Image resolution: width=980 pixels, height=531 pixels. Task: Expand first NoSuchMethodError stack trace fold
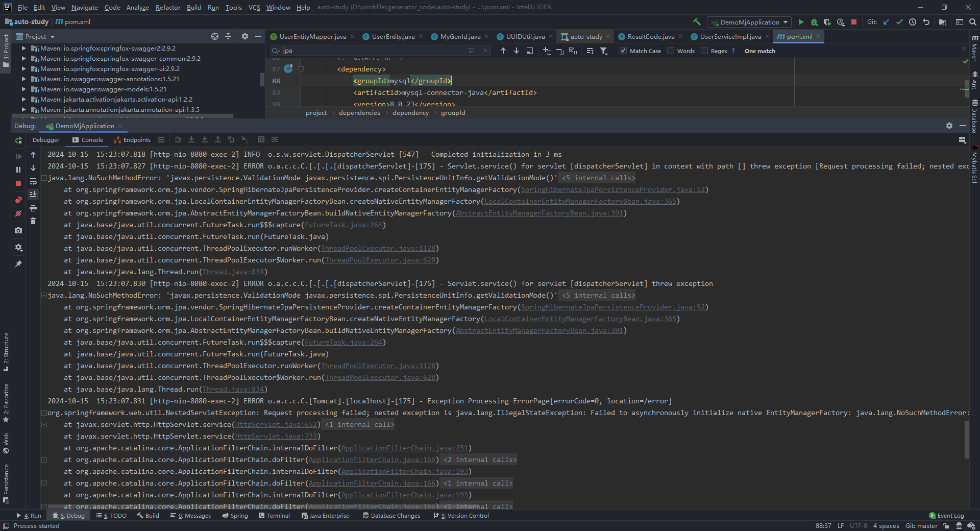pyautogui.click(x=44, y=178)
